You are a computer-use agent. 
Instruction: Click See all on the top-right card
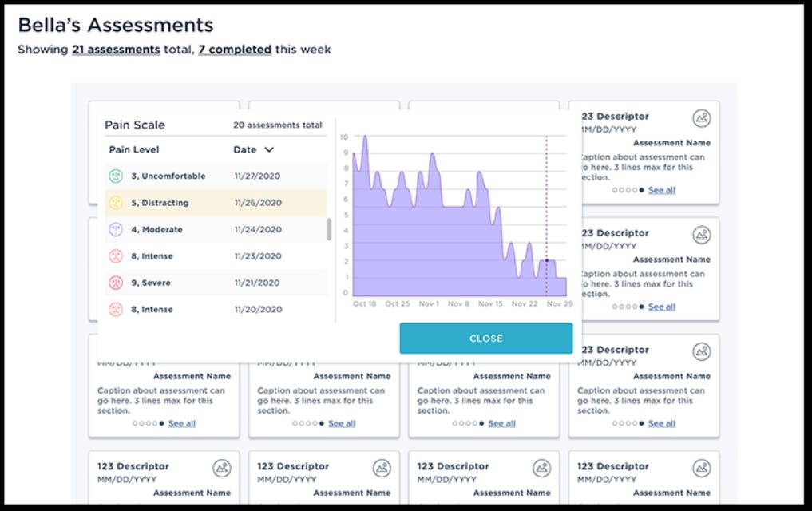[662, 190]
